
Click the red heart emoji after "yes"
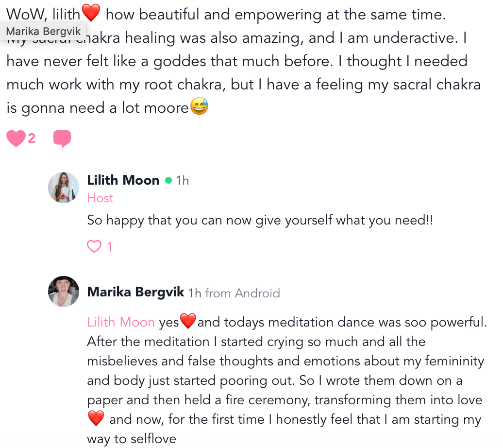188,321
